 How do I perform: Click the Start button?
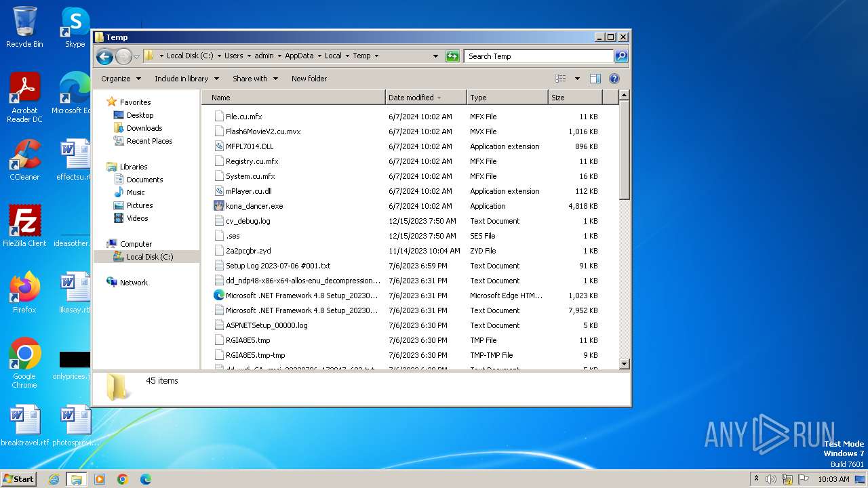pyautogui.click(x=19, y=479)
